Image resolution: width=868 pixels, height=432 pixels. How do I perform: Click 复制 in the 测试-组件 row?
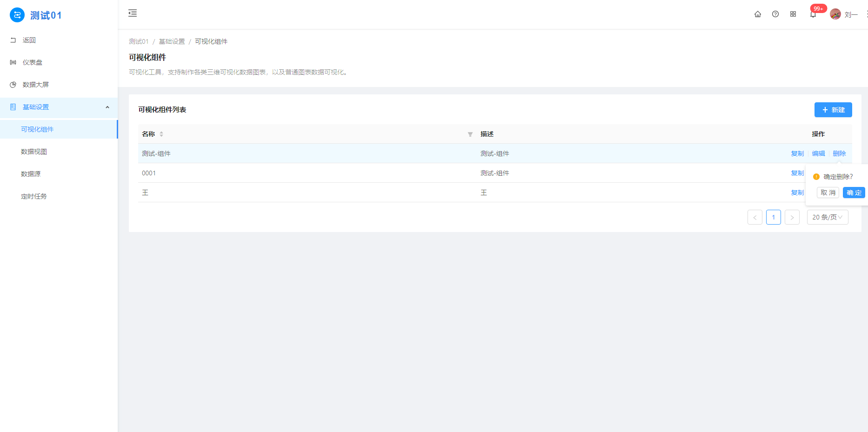(797, 153)
